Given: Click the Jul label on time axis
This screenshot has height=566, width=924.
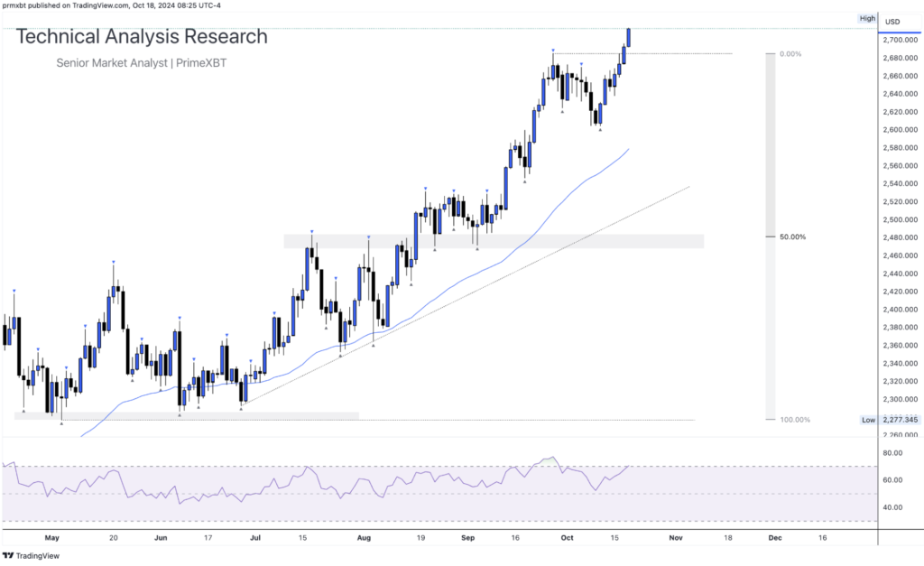Looking at the screenshot, I should point(255,538).
